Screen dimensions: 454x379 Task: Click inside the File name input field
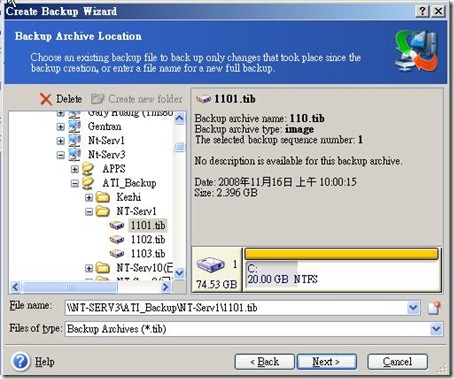tap(236, 308)
